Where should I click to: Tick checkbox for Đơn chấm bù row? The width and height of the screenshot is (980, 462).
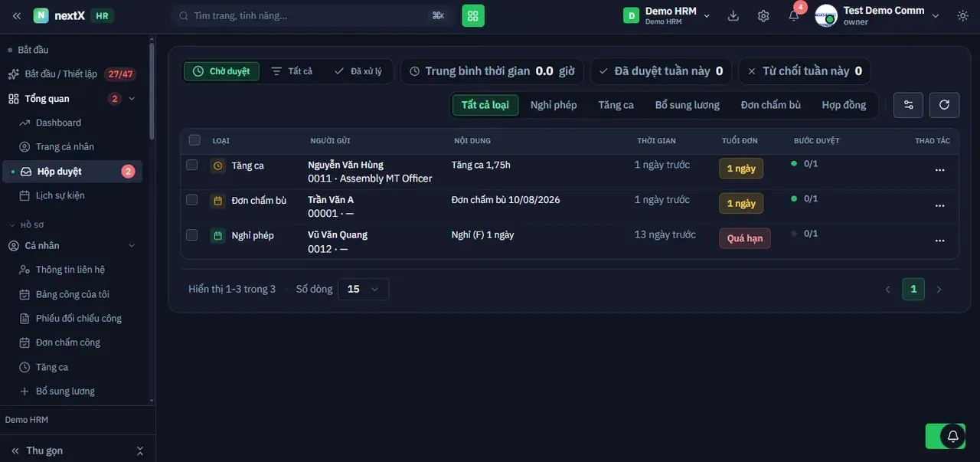tap(192, 200)
